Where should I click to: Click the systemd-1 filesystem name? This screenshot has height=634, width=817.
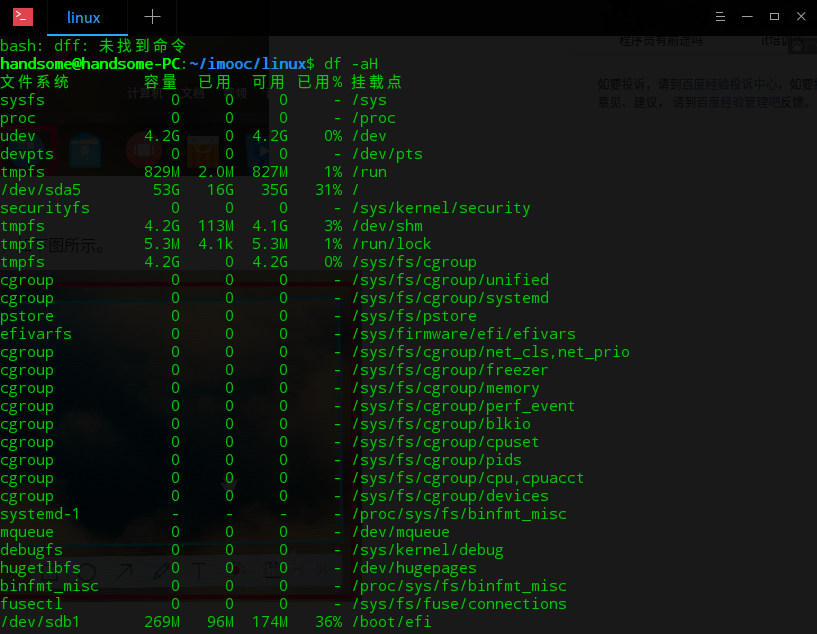tap(40, 514)
